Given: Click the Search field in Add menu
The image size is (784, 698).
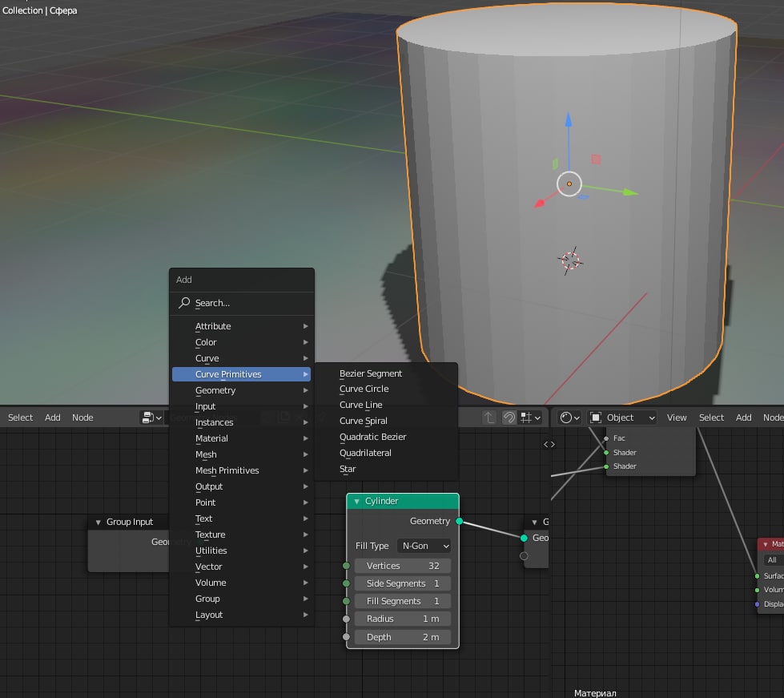Looking at the screenshot, I should (242, 303).
